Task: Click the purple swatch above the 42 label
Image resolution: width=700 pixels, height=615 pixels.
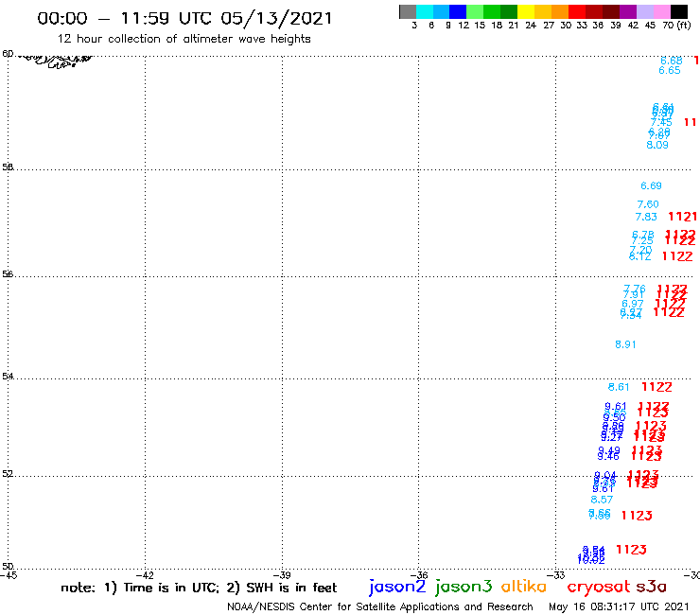Action: point(628,11)
